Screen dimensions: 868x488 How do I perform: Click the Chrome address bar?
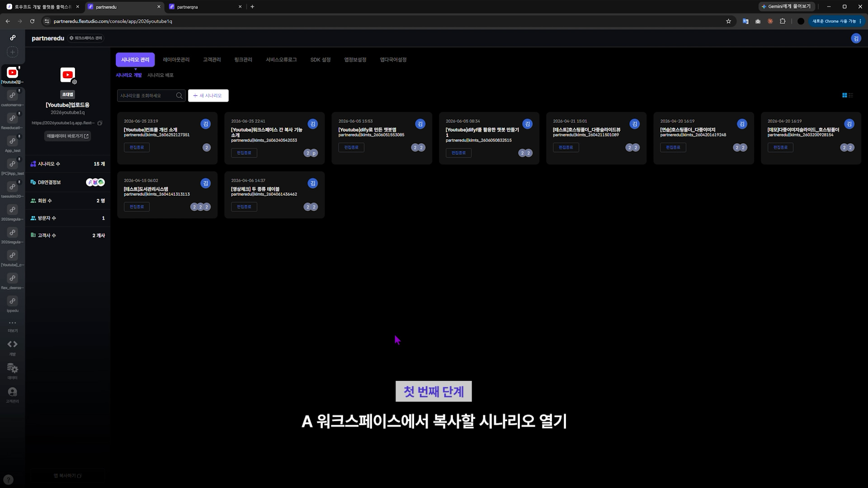(x=384, y=21)
